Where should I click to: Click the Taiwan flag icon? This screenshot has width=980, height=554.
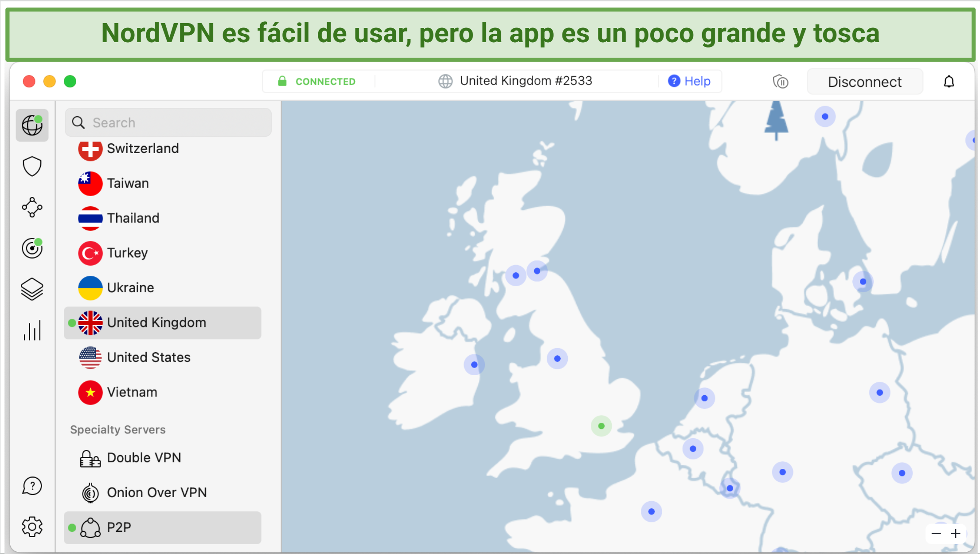click(x=90, y=184)
